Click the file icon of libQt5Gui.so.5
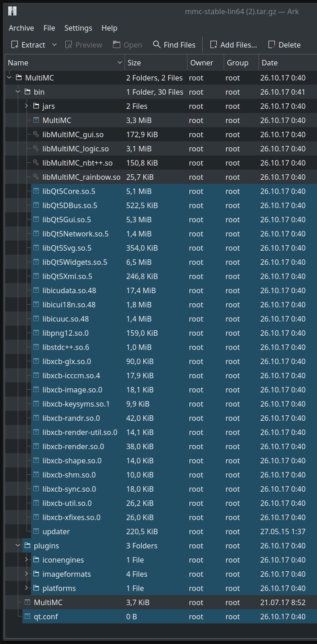 36,220
